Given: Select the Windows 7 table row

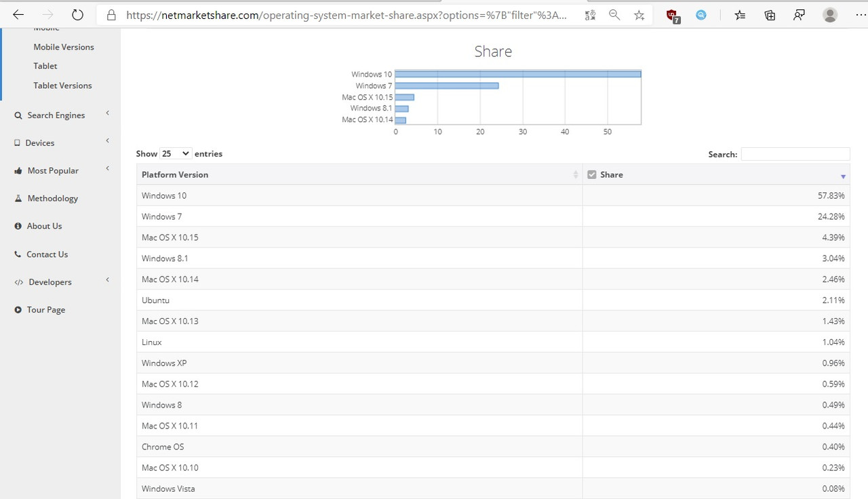Looking at the screenshot, I should [x=493, y=216].
